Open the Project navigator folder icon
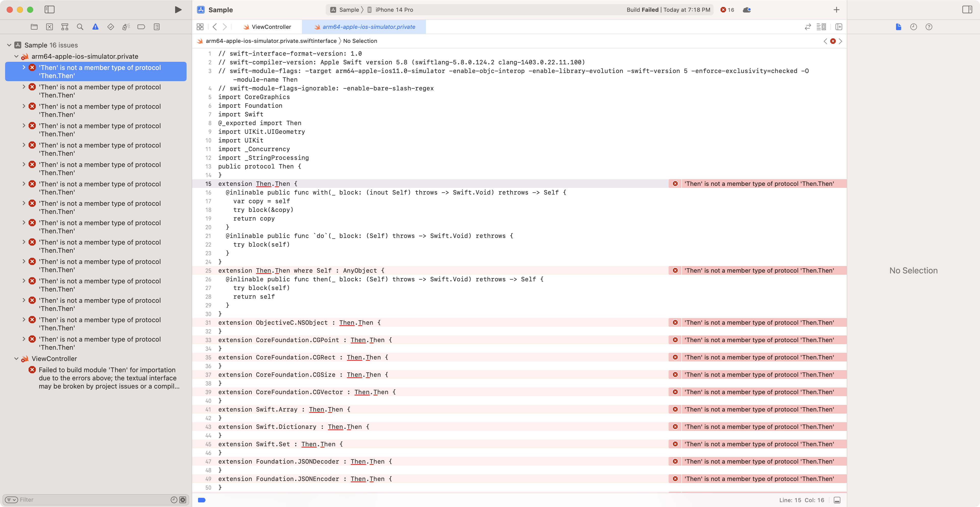980x507 pixels. (x=34, y=27)
